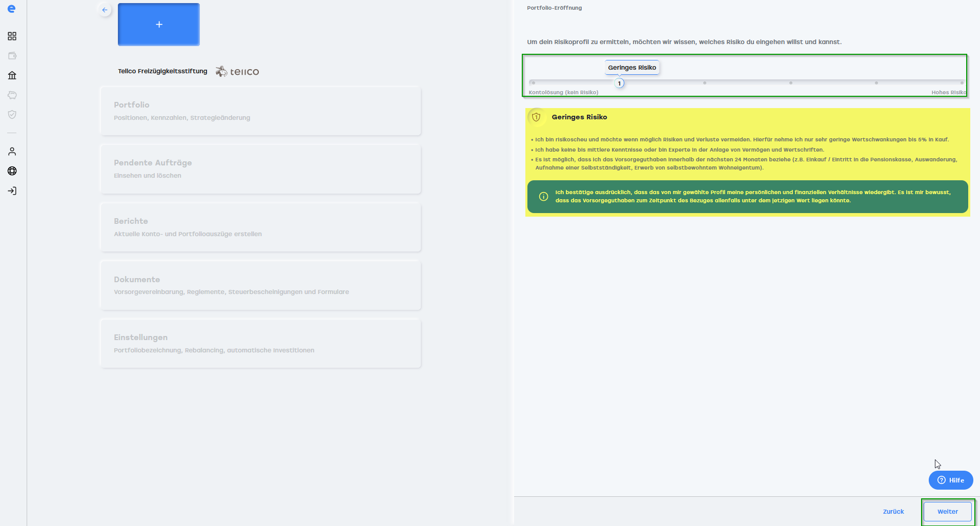Set risk slider to Hohes Risiko endpoint
Screen dimensions: 980x526
point(962,83)
